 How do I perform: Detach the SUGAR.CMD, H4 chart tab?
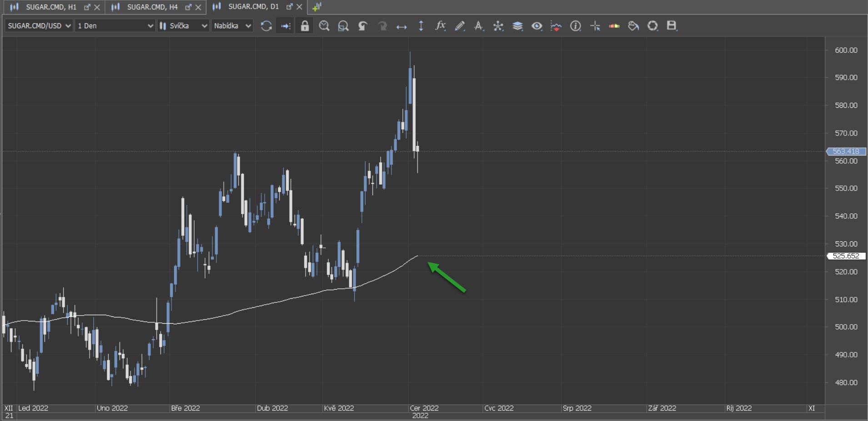pos(188,7)
